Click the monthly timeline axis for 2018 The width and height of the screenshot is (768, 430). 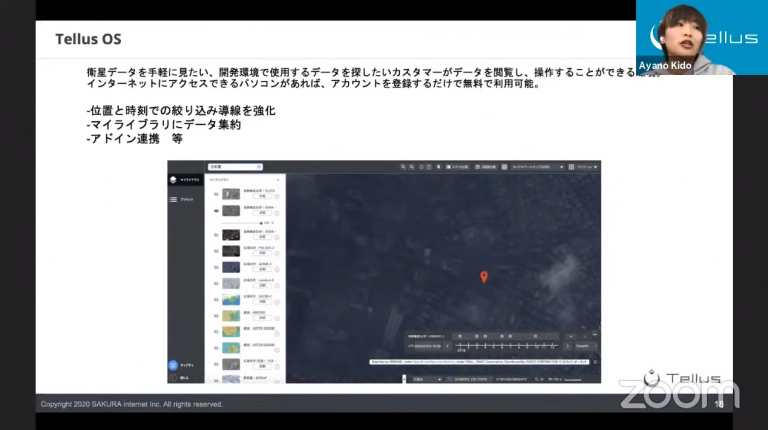506,346
